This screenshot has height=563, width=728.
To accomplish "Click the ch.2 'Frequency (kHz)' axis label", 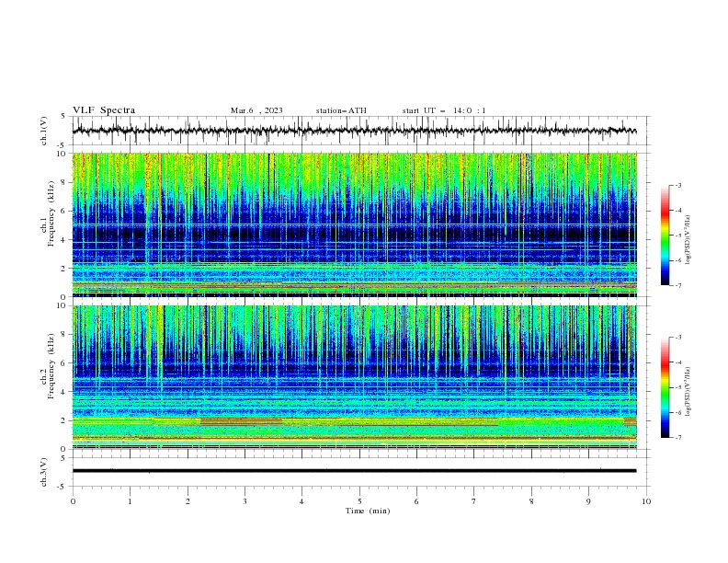I will pyautogui.click(x=51, y=366).
